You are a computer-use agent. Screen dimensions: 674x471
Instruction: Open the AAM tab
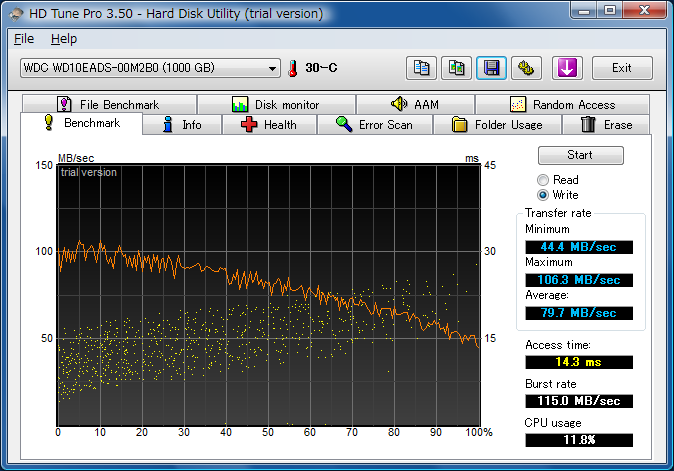click(x=414, y=104)
